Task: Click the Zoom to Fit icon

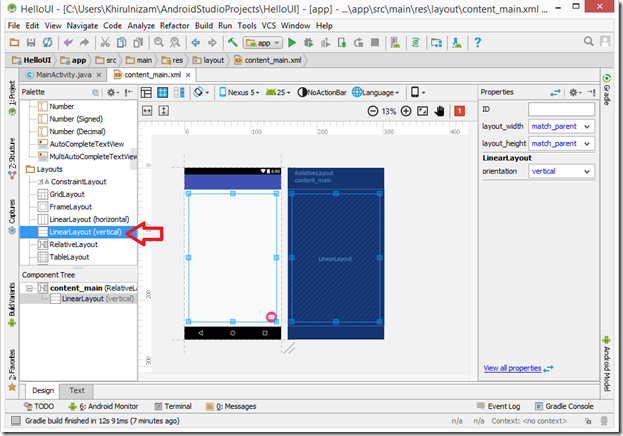Action: 423,111
